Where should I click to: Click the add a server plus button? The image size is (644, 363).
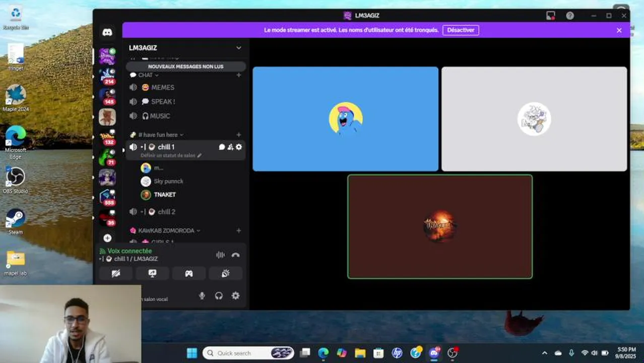tap(107, 238)
